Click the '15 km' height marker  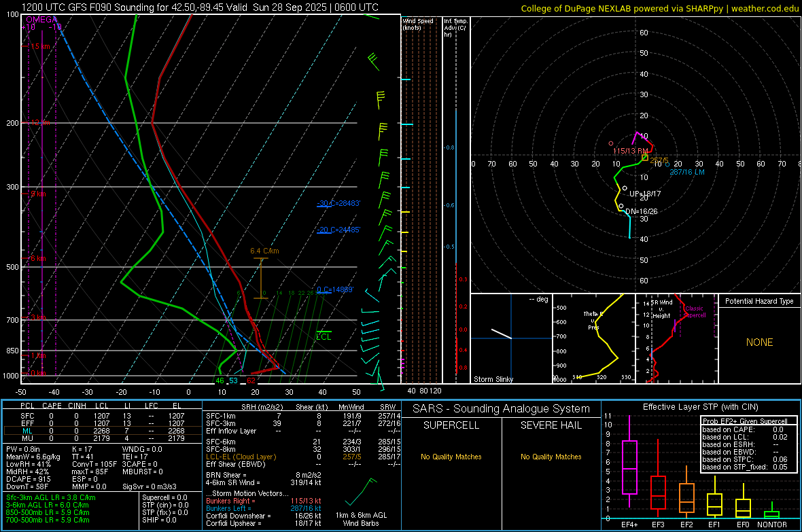[x=40, y=46]
